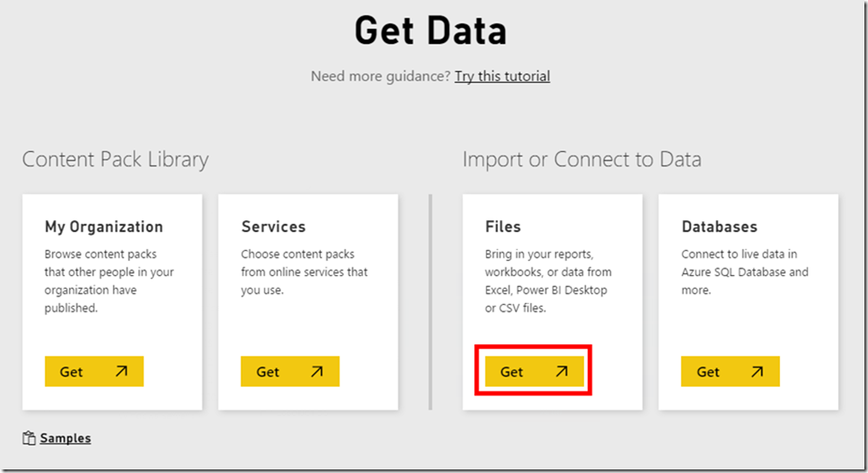
Task: Click the Get button under Databases
Action: point(731,371)
